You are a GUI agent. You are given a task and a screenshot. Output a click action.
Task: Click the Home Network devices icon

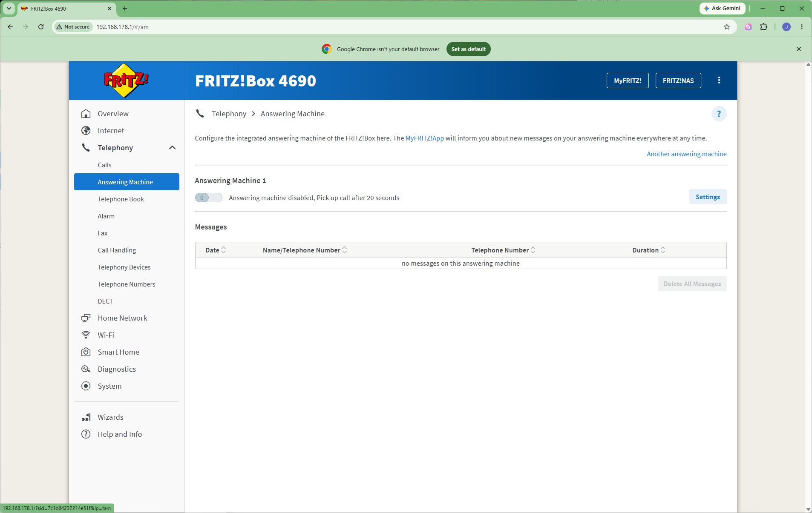point(86,318)
